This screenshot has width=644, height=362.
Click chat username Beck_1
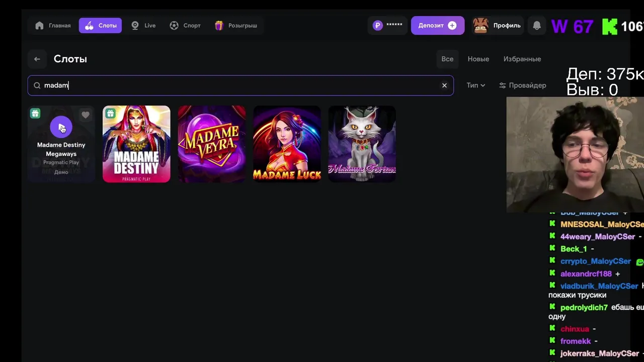[x=574, y=249]
